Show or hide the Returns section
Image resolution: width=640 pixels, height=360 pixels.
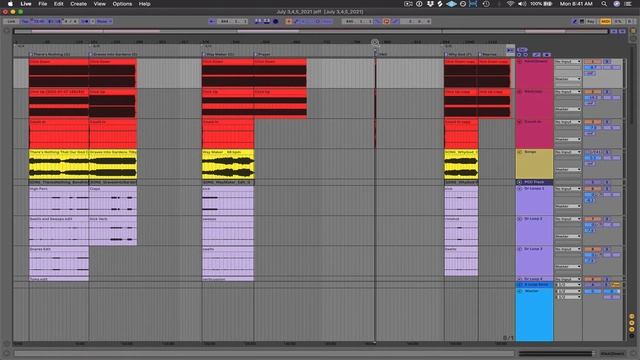[x=632, y=322]
